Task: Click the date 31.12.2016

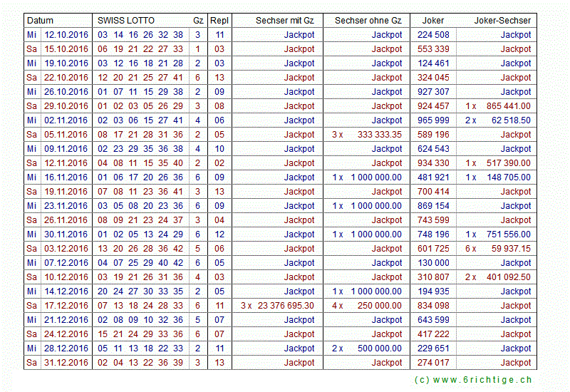Action: [66, 363]
